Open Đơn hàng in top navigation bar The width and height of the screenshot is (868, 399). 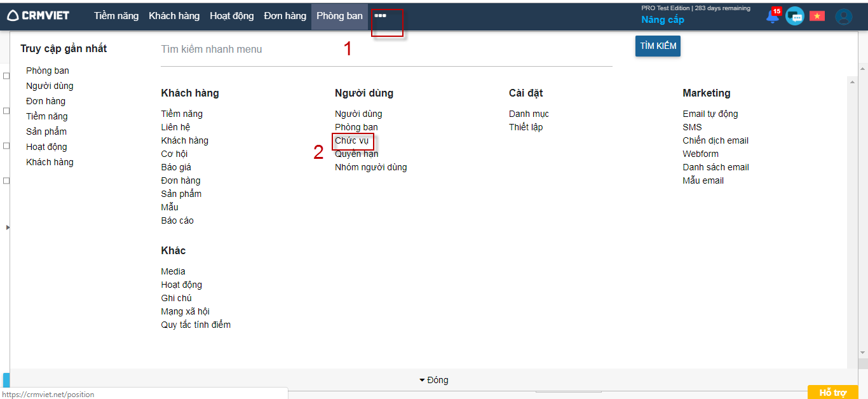pos(285,16)
